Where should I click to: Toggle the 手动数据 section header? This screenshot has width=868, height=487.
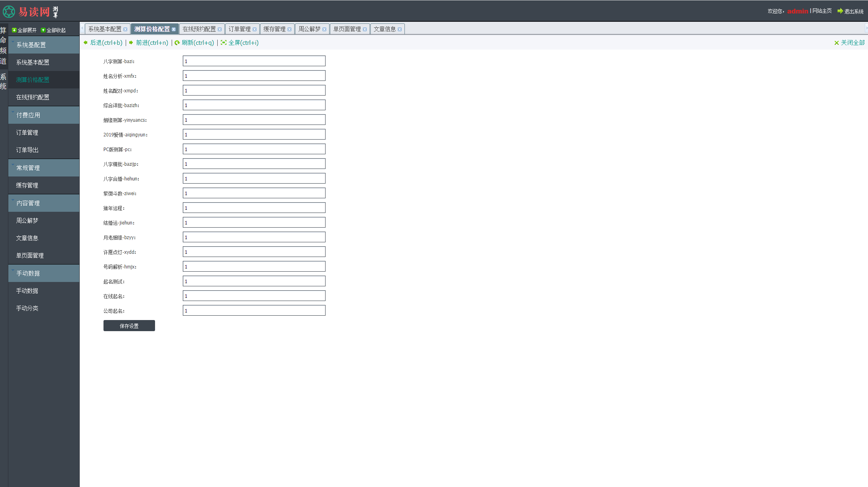(x=28, y=273)
